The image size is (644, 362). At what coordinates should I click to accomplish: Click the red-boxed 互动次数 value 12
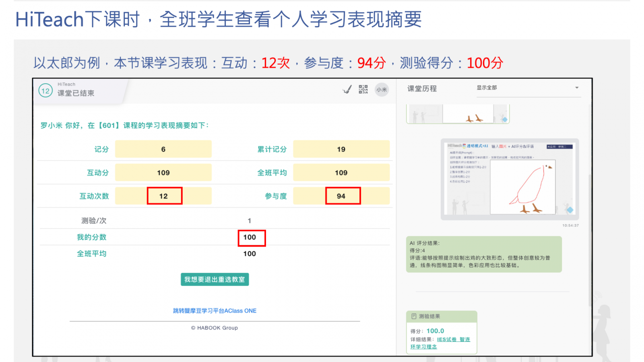(165, 196)
